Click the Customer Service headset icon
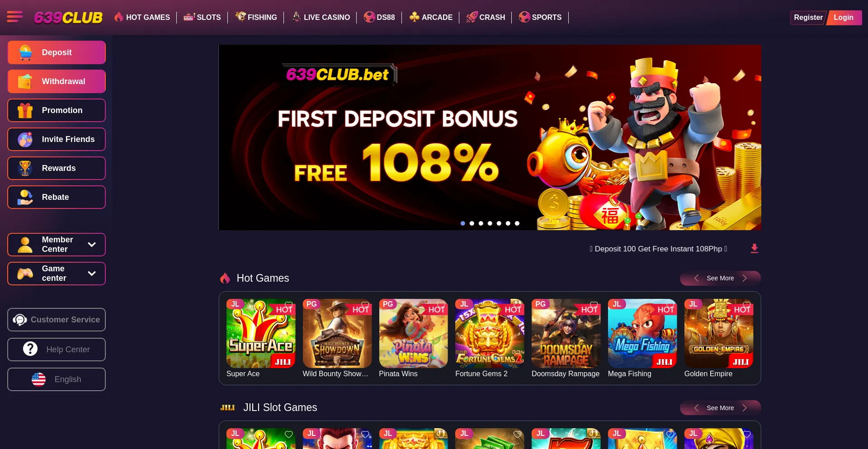 pos(20,320)
